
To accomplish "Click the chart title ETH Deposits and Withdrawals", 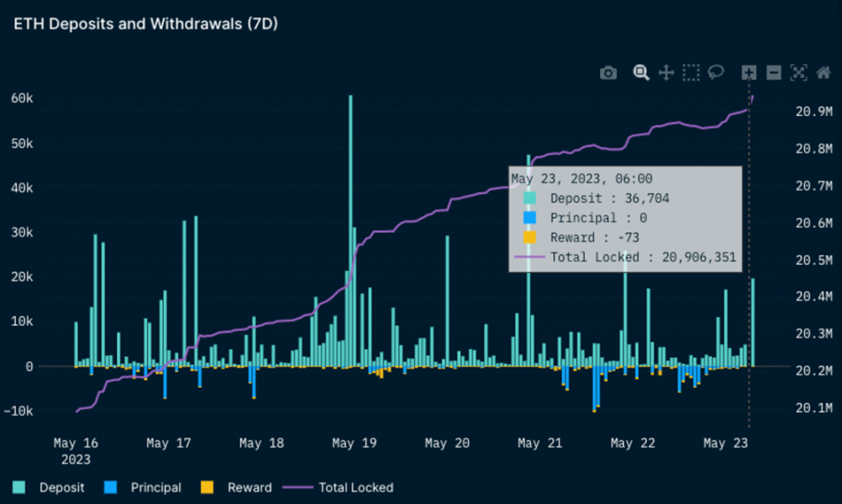I will coord(145,23).
